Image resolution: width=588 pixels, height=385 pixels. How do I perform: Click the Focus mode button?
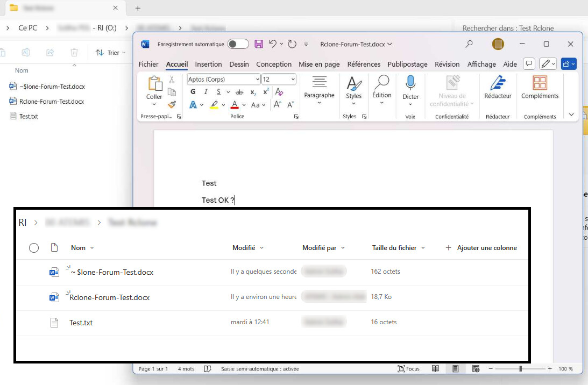(x=408, y=369)
